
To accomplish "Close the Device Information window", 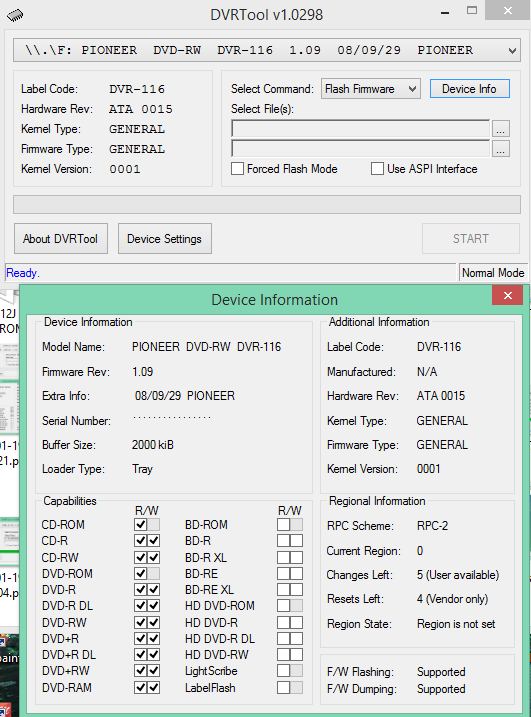I will pyautogui.click(x=507, y=295).
